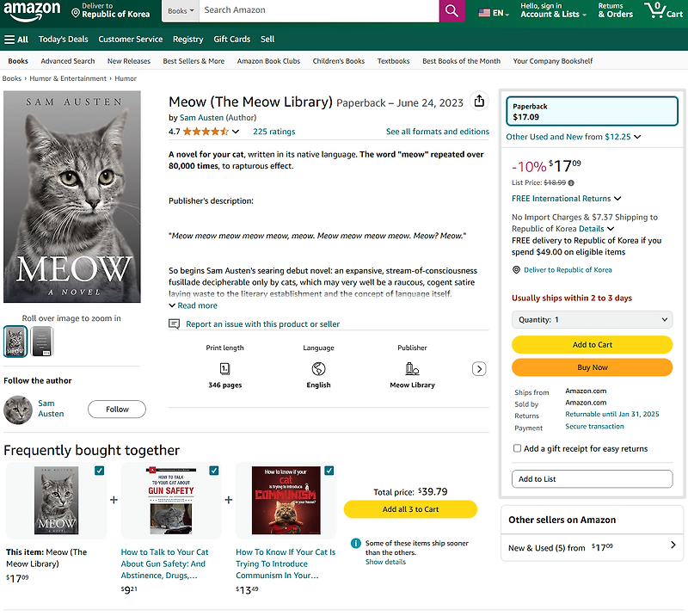Click the Search Amazon input field
The image size is (688, 616).
[x=318, y=11]
